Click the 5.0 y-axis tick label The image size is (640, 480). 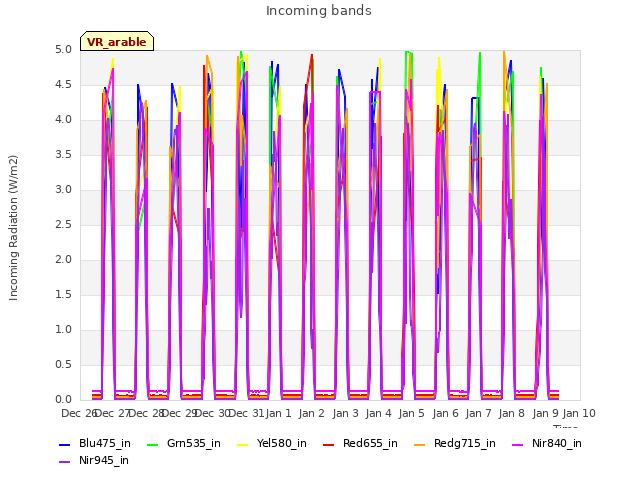pos(63,50)
